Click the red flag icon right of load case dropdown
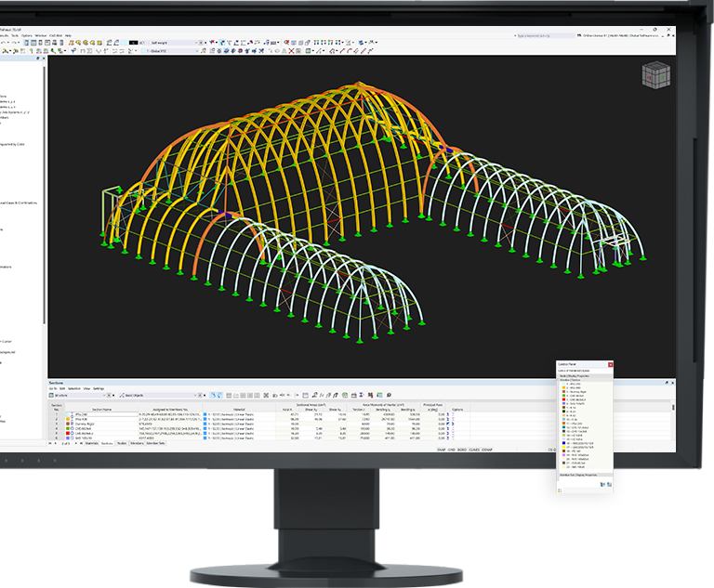The width and height of the screenshot is (714, 588). click(212, 43)
